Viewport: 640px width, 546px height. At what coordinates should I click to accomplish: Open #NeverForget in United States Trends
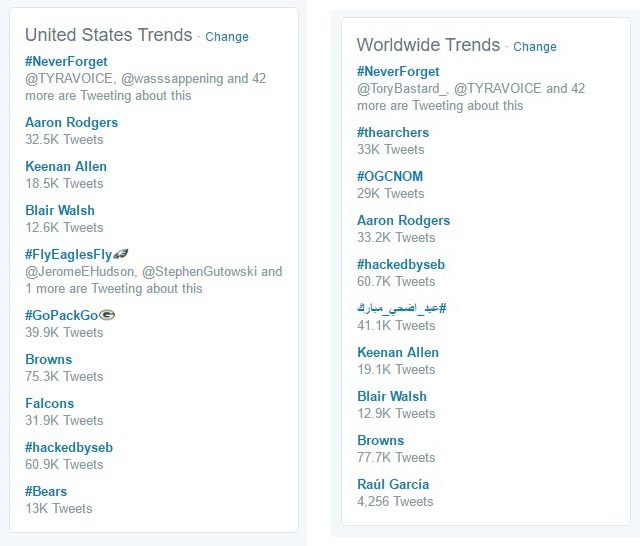coord(66,62)
